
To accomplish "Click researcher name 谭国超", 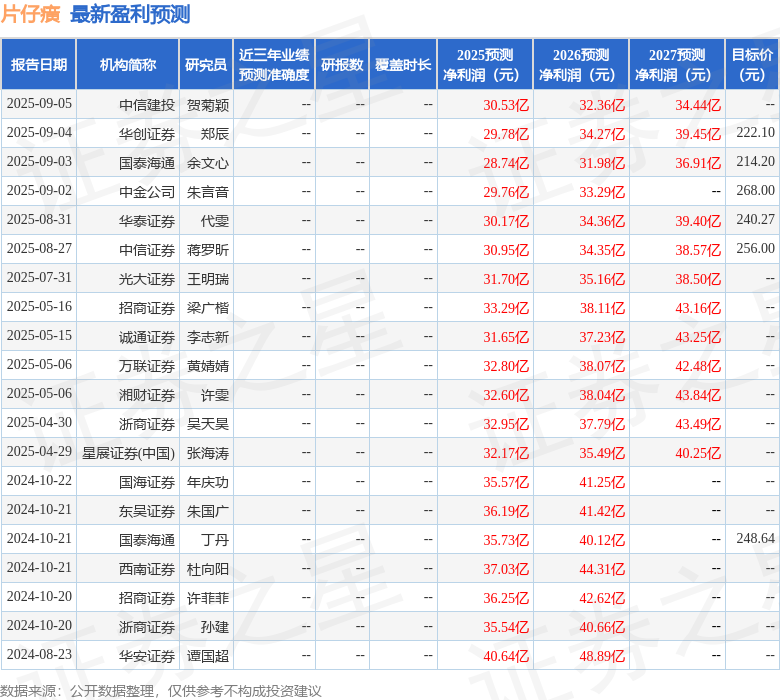I will click(x=208, y=656).
